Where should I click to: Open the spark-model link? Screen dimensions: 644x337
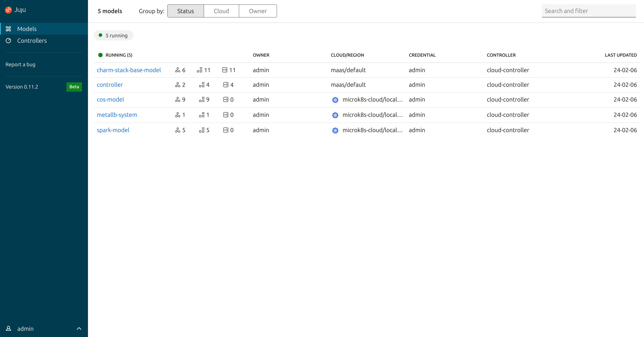[113, 130]
